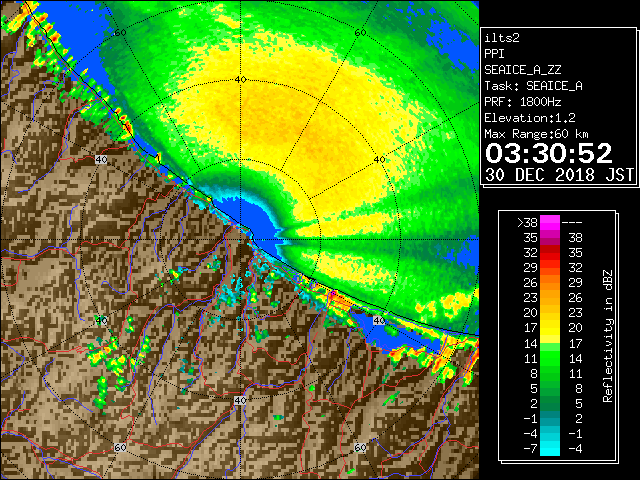
Task: Click the "Reflectivity in dBZ" legend title
Action: pos(608,336)
